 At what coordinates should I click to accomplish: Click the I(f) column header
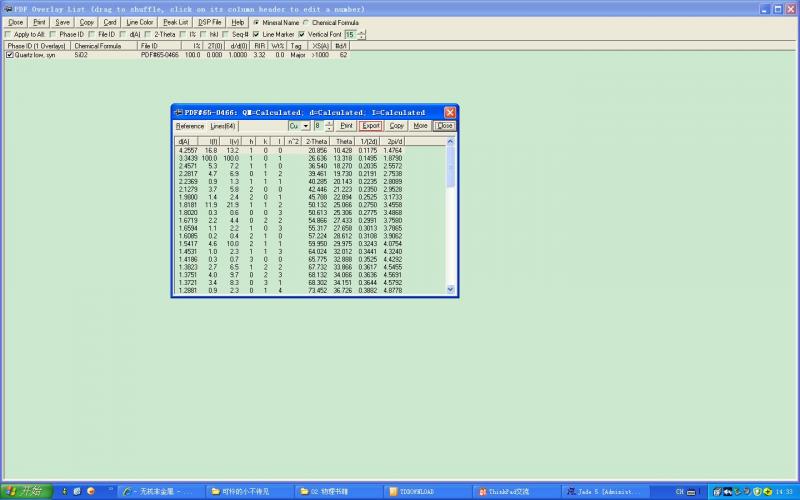(208, 142)
